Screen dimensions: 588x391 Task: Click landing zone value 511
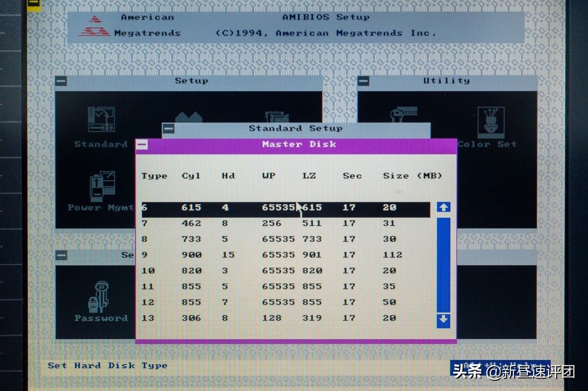(x=312, y=224)
